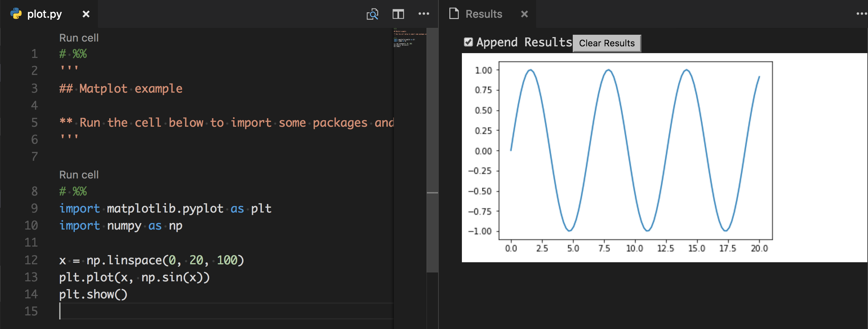Click Run cell above the import statements

[x=79, y=175]
